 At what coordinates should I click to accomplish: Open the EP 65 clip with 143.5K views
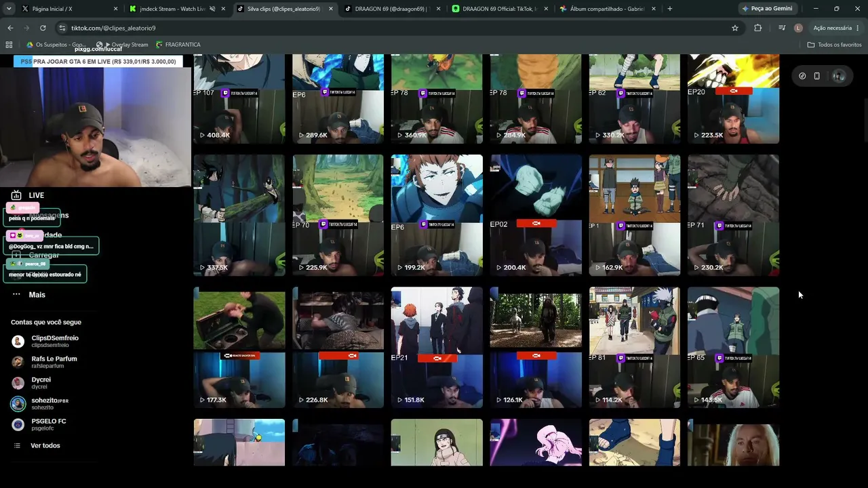[x=734, y=347]
